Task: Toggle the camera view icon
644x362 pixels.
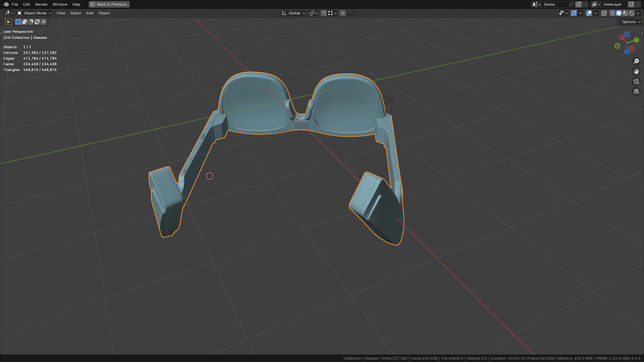Action: tap(636, 81)
